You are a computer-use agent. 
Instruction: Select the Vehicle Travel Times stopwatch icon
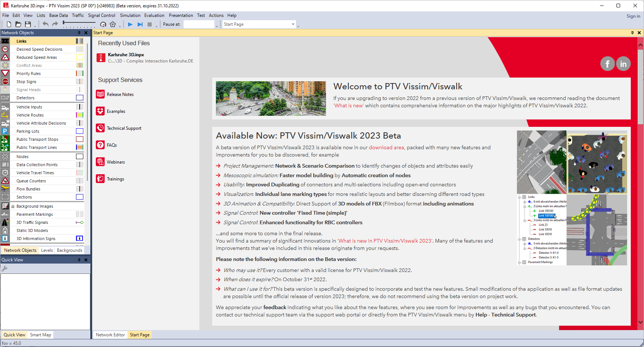click(x=5, y=173)
